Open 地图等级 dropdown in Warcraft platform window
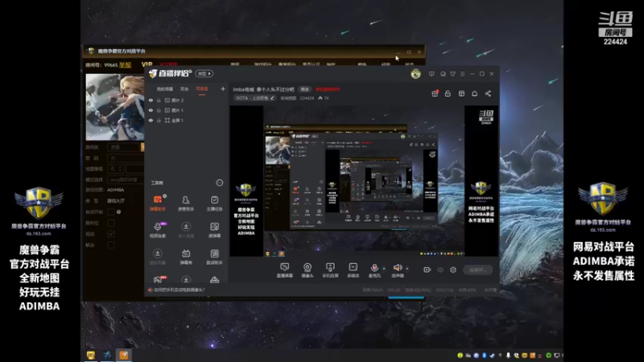This screenshot has height=362, width=644. [x=115, y=169]
